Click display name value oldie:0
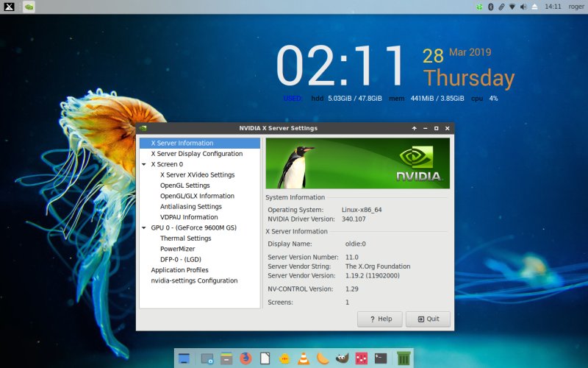Image resolution: width=588 pixels, height=368 pixels. 356,244
